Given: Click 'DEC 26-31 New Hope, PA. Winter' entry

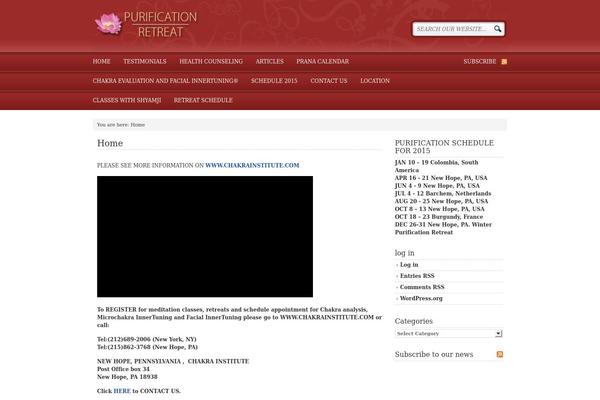Looking at the screenshot, I should pos(443,224).
